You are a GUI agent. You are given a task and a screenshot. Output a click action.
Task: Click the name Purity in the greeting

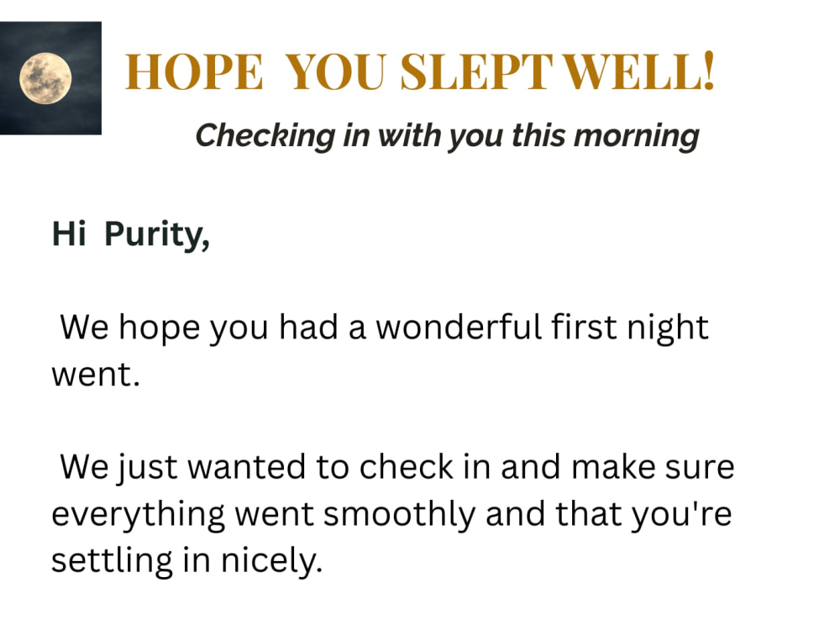pyautogui.click(x=156, y=235)
